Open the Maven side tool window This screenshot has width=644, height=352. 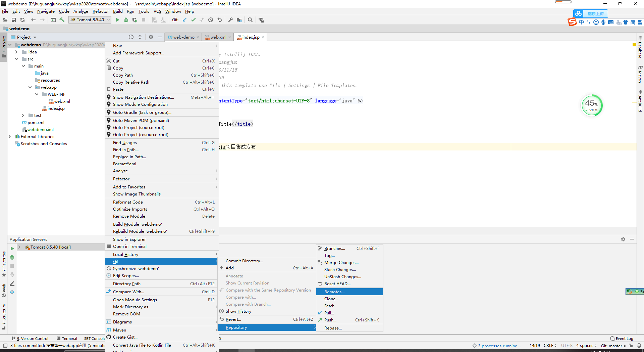pos(640,74)
